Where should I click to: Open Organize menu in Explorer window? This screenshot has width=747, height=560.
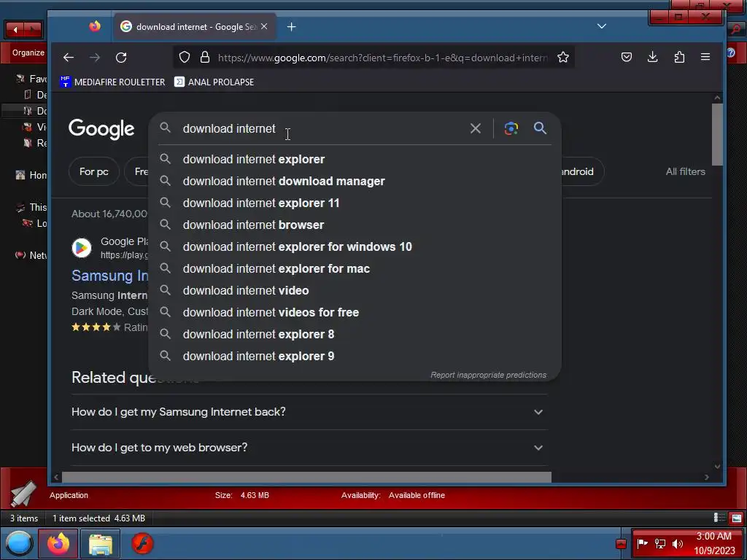[28, 52]
